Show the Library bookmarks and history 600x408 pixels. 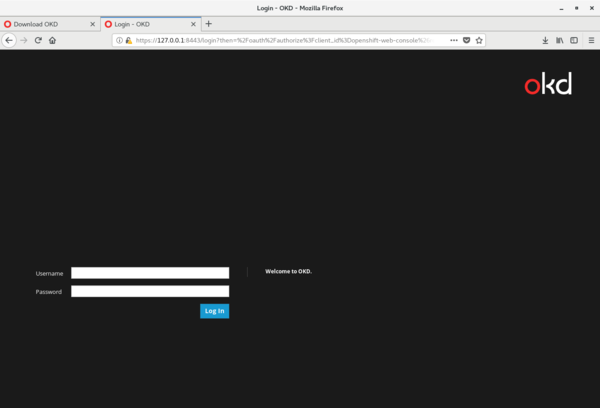(560, 40)
